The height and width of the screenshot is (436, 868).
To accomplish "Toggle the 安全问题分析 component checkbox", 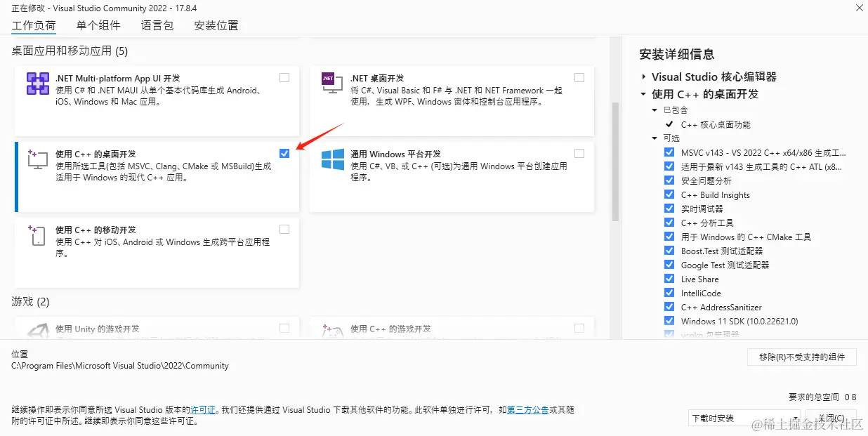I will (x=669, y=180).
